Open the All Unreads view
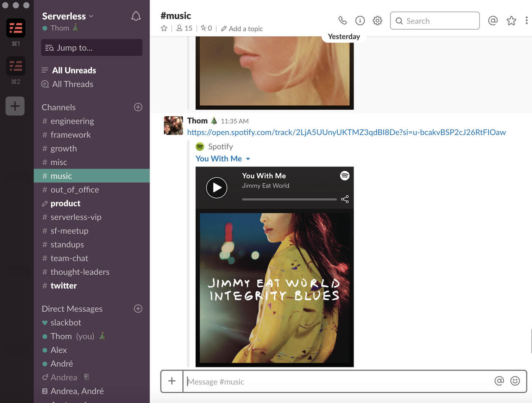This screenshot has height=403, width=532. point(74,70)
